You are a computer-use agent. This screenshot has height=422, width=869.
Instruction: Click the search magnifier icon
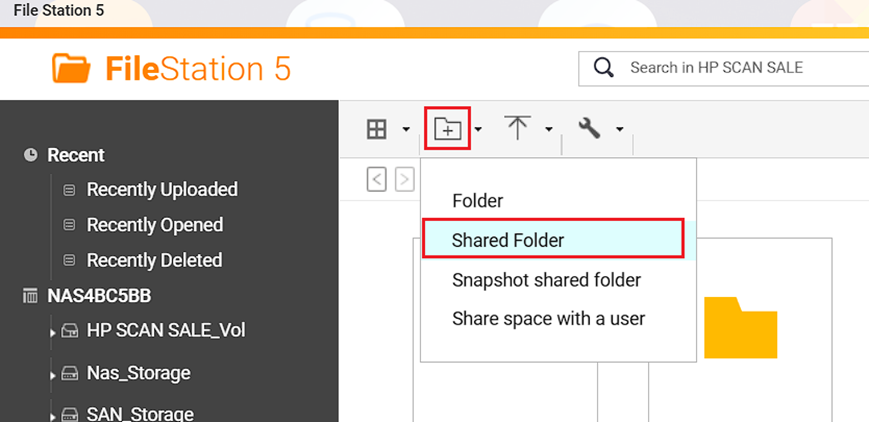pos(603,68)
